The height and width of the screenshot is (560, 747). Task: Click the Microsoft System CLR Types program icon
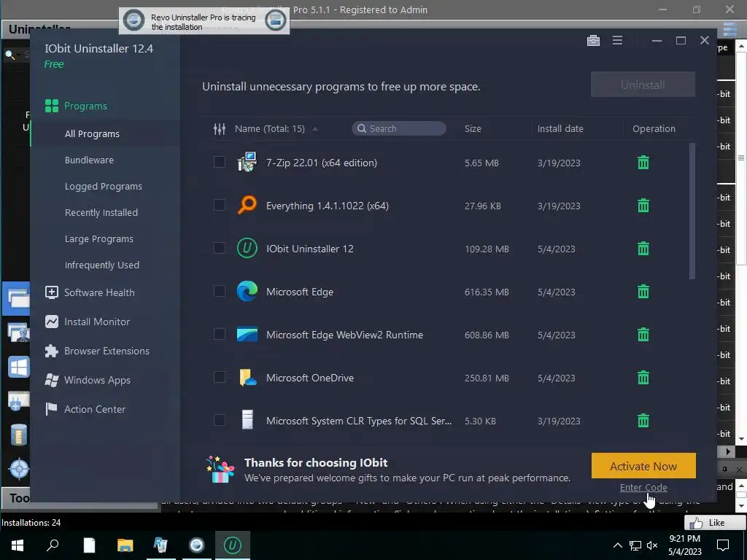(x=247, y=420)
